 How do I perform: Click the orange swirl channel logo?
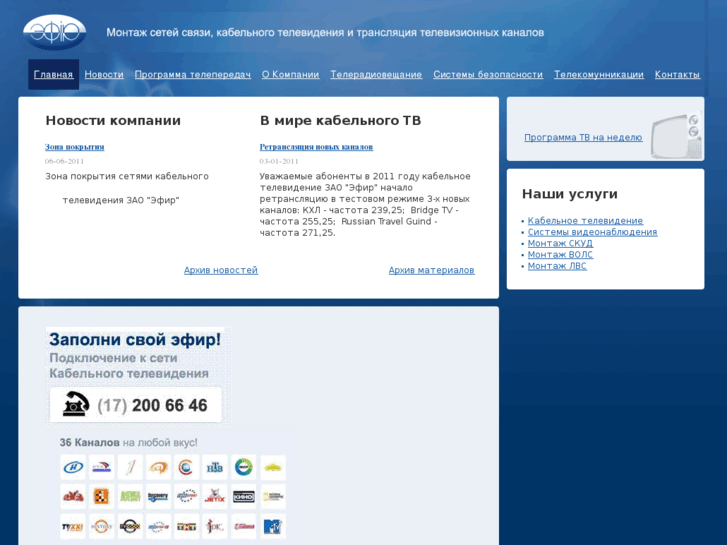coord(158,467)
